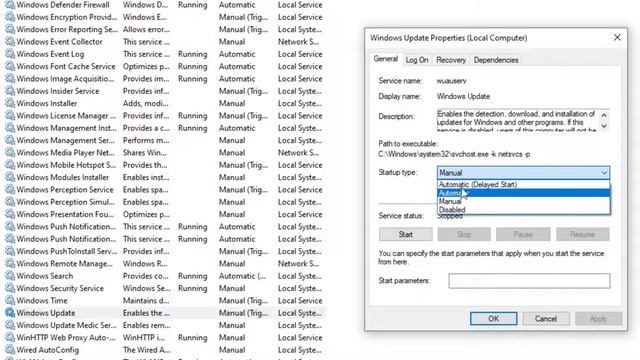Image resolution: width=640 pixels, height=360 pixels.
Task: Click the Windows Time service icon
Action: point(10,300)
